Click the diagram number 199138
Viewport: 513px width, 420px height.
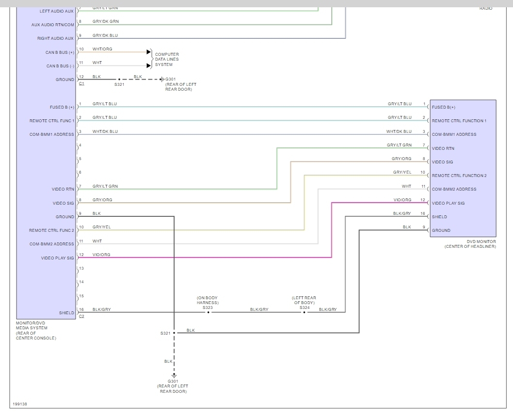click(x=19, y=404)
